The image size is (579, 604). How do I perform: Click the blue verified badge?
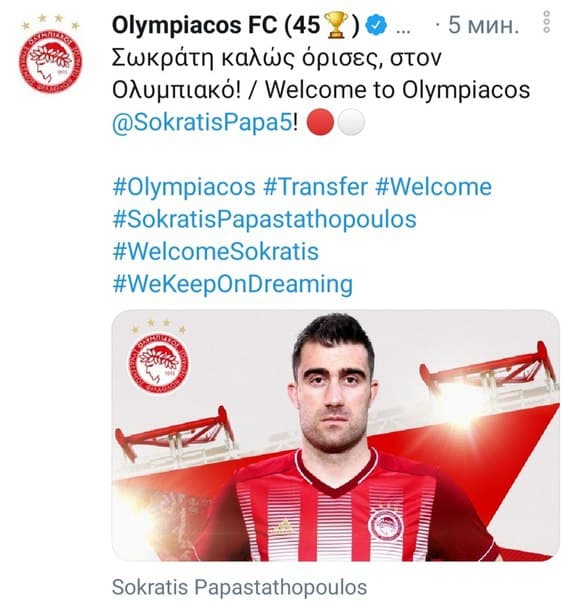376,25
